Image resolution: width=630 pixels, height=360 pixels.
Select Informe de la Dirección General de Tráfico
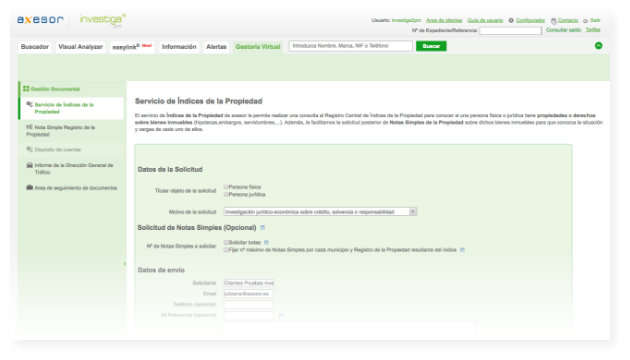[x=72, y=169]
